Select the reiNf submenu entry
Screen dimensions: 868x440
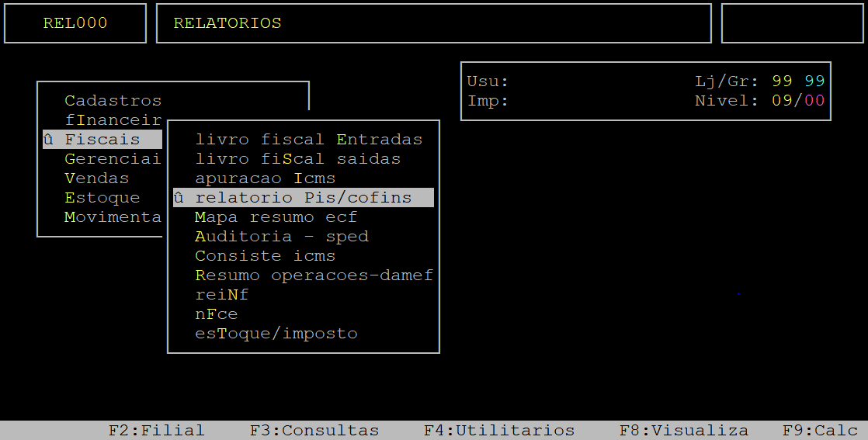[221, 295]
